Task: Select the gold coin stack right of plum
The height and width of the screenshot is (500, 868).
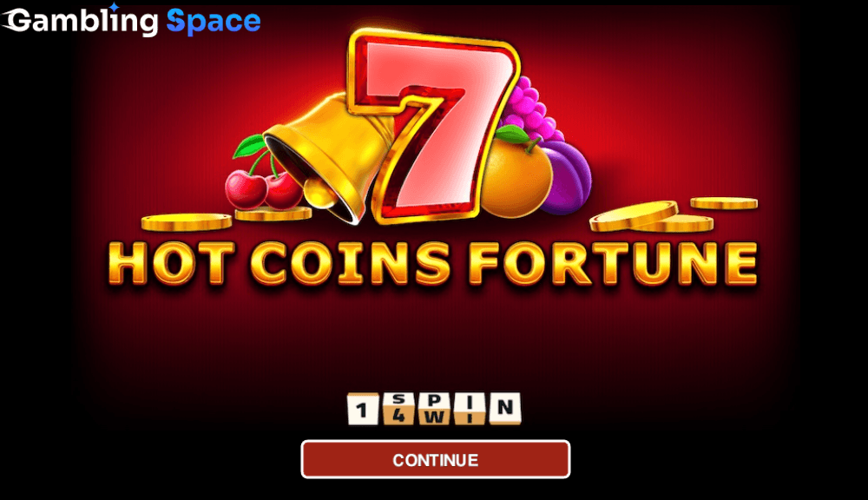Action: coord(651,217)
